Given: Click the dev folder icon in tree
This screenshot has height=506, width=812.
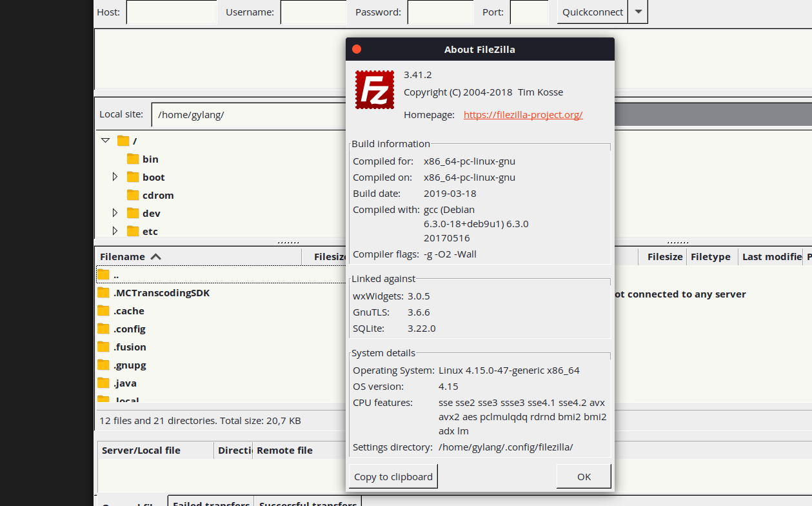Looking at the screenshot, I should pos(133,213).
